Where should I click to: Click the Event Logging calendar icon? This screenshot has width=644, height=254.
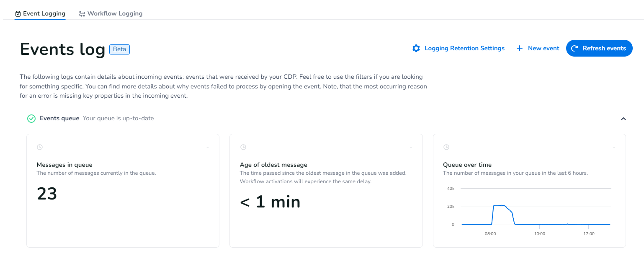[18, 14]
